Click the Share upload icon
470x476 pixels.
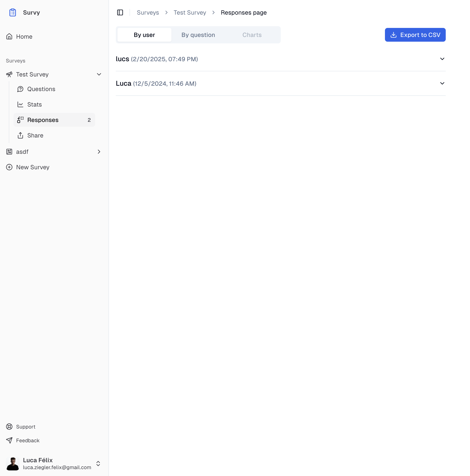point(20,135)
